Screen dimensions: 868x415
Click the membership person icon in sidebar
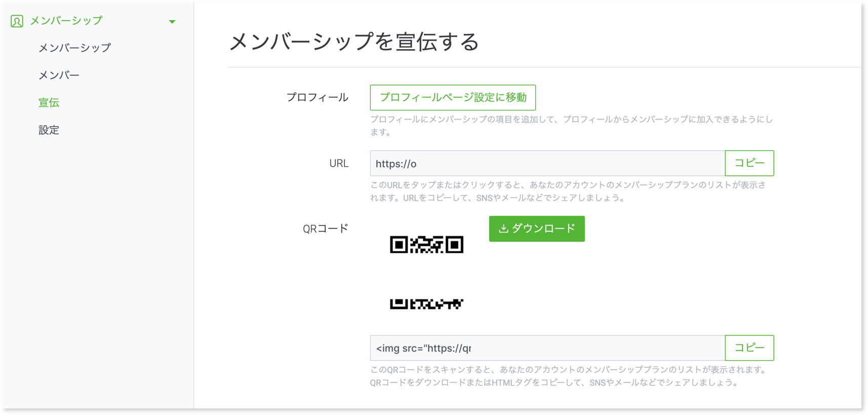[x=17, y=21]
